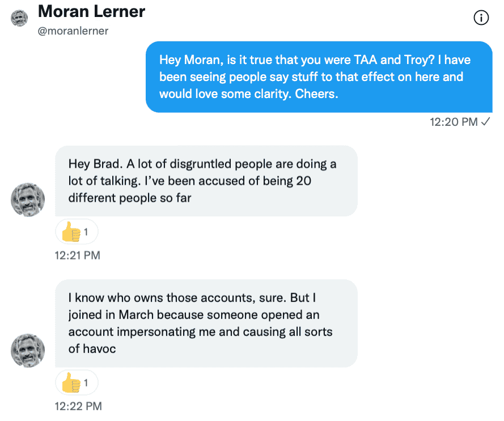Image resolution: width=504 pixels, height=421 pixels.
Task: Open the conversation info icon
Action: (x=481, y=18)
